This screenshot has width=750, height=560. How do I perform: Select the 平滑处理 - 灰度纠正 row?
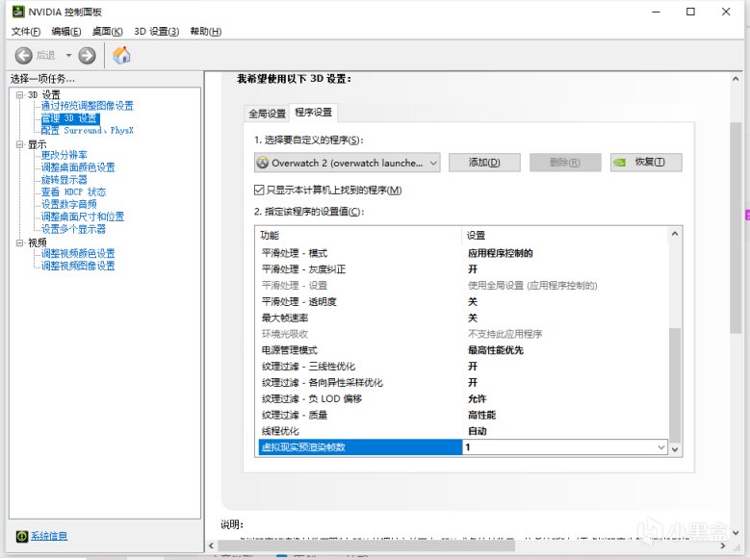(462, 269)
